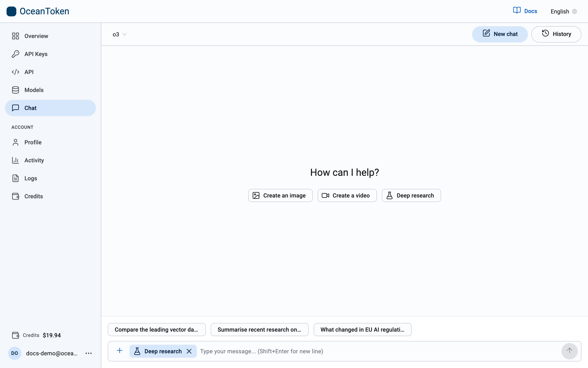588x368 pixels.
Task: Open chat History
Action: (556, 34)
